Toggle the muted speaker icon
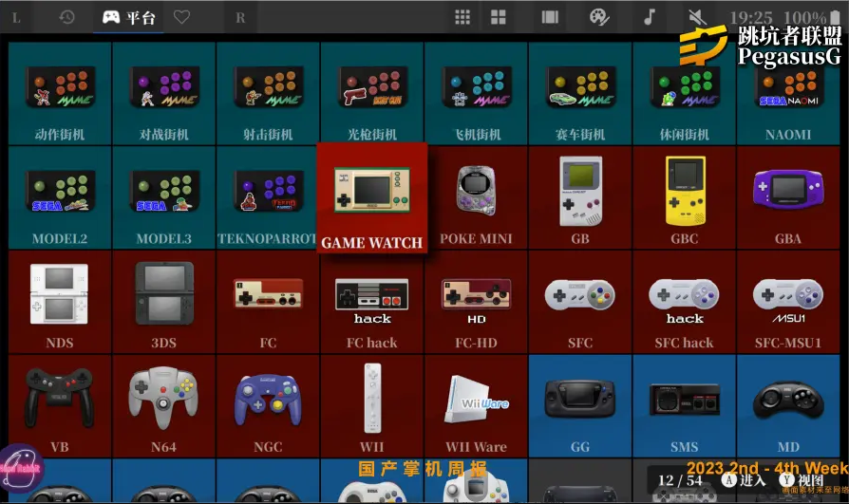The image size is (849, 504). point(697,18)
